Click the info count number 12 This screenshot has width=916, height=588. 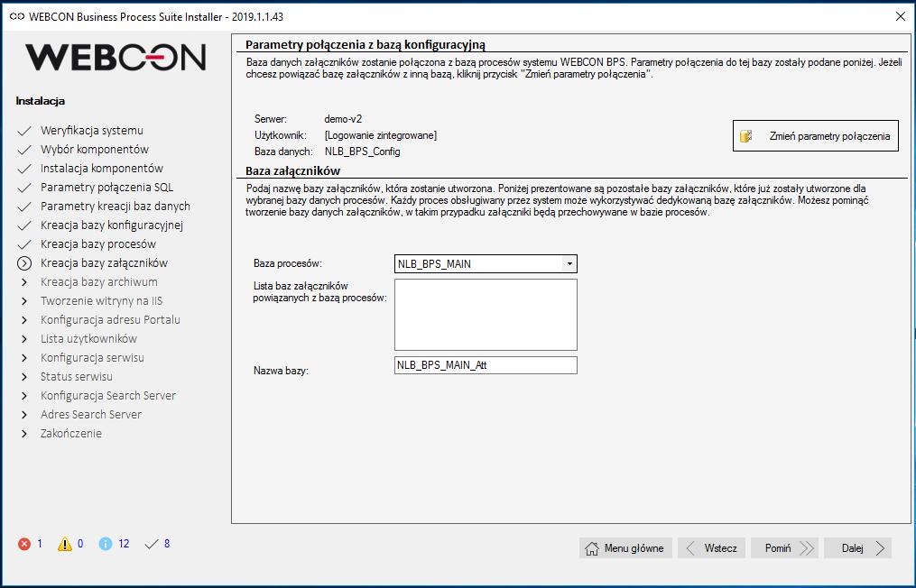click(124, 544)
